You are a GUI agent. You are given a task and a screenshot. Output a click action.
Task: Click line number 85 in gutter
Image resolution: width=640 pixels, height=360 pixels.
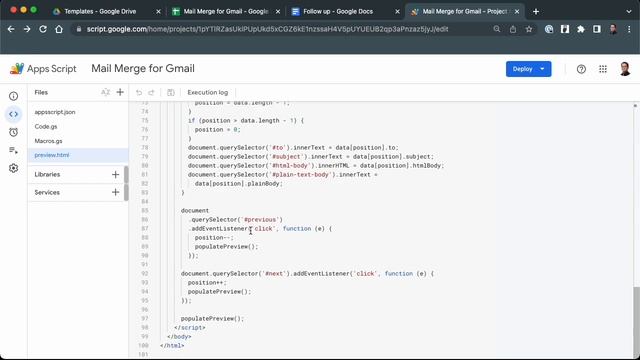point(144,211)
